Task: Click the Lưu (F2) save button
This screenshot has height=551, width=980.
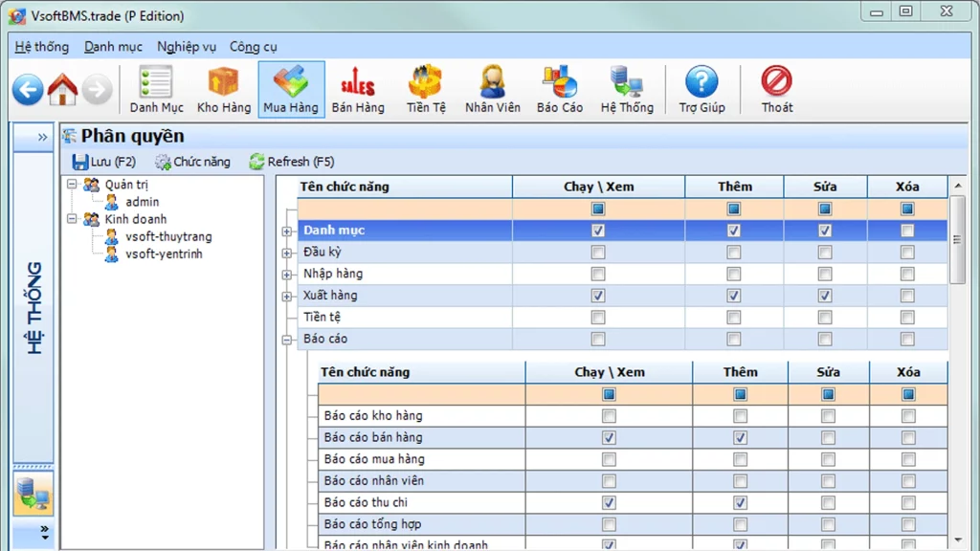Action: click(x=104, y=162)
